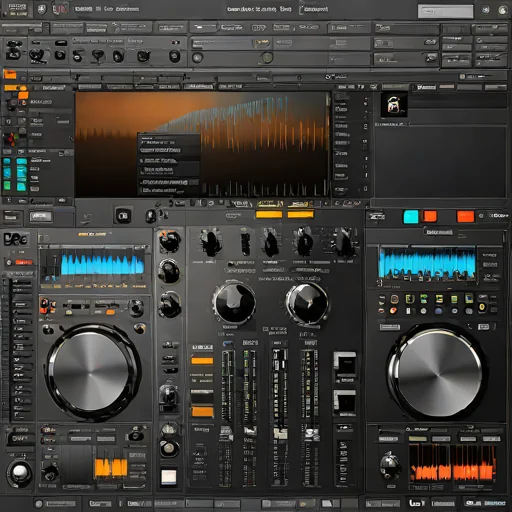Click the rightmost round icon in title bar
The height and width of the screenshot is (512, 512).
tap(502, 10)
